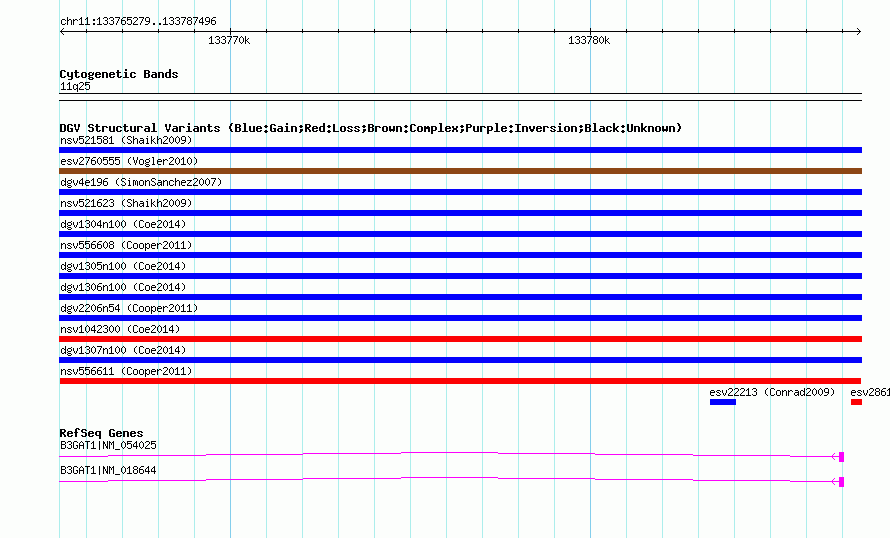Click the B3GAT1|NM_018644 gene label
This screenshot has height=538, width=890.
(x=108, y=470)
